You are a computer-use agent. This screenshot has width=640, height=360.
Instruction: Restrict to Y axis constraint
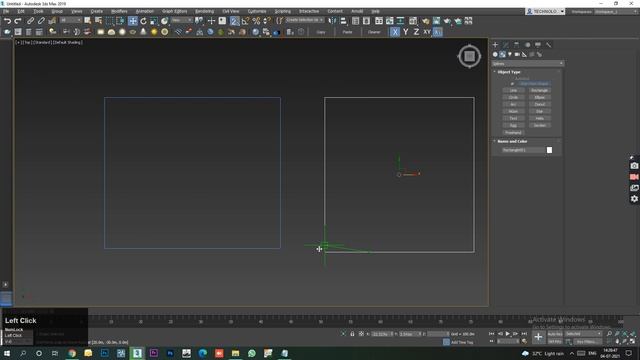click(x=405, y=32)
